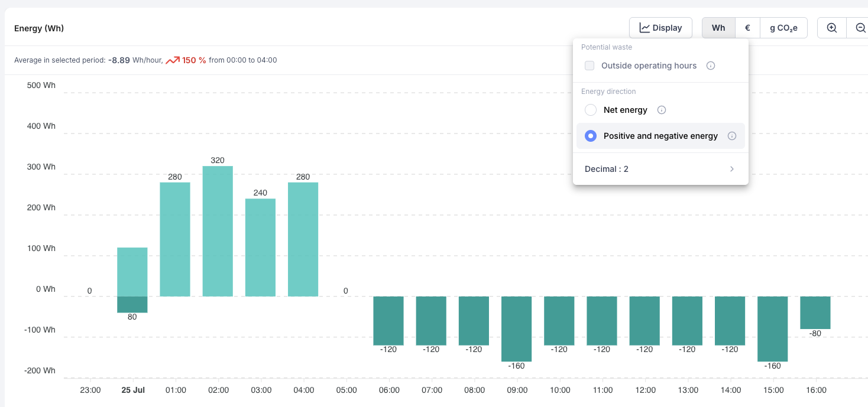Click the zoom out magnifier icon

click(x=860, y=28)
